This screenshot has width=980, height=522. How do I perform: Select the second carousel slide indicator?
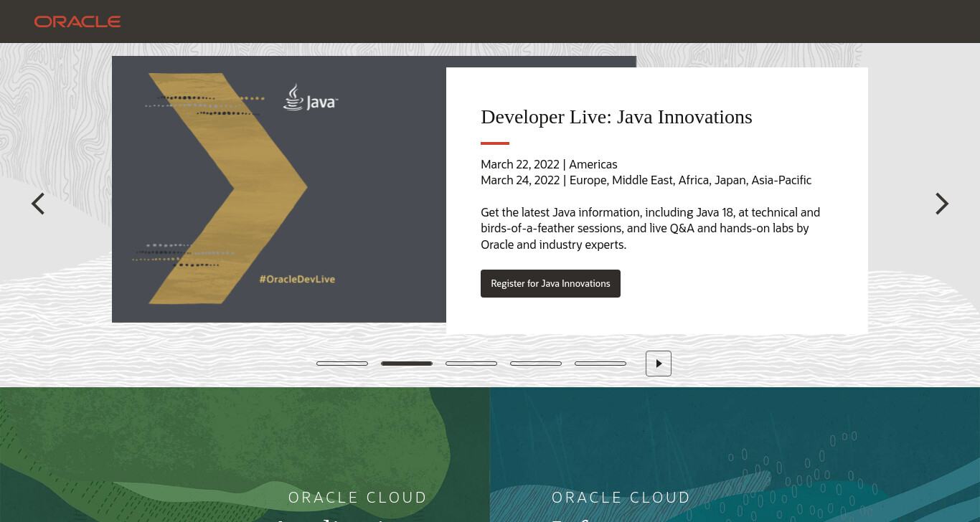(407, 364)
